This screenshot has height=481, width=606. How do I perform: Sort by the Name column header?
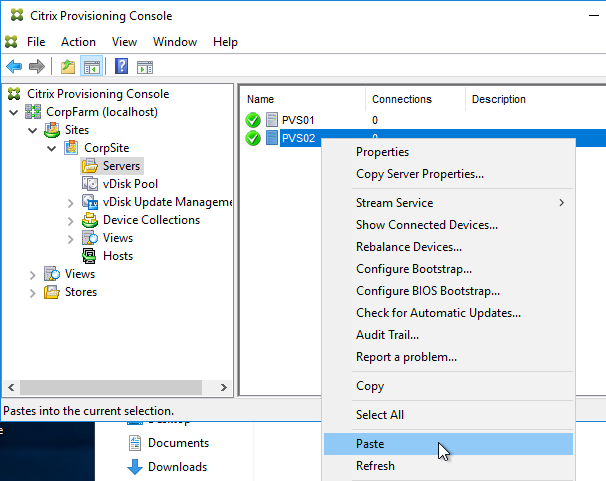[x=303, y=99]
